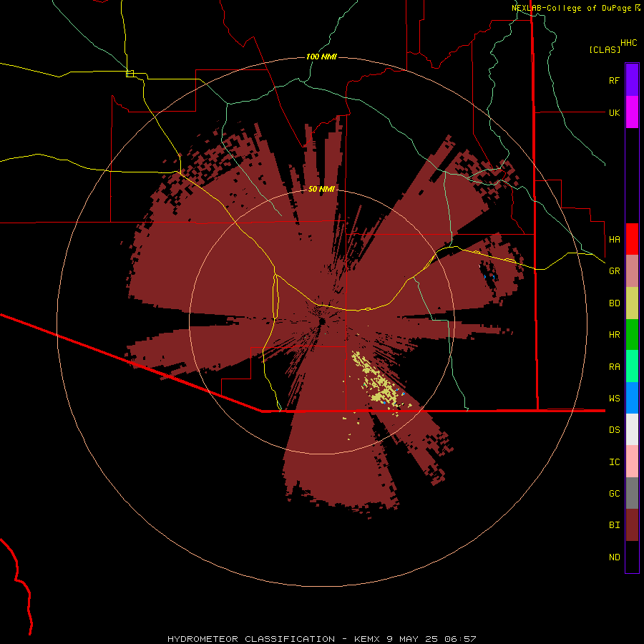Select the IC light pink legend swatch
Screen dimensions: 644x644
point(632,462)
